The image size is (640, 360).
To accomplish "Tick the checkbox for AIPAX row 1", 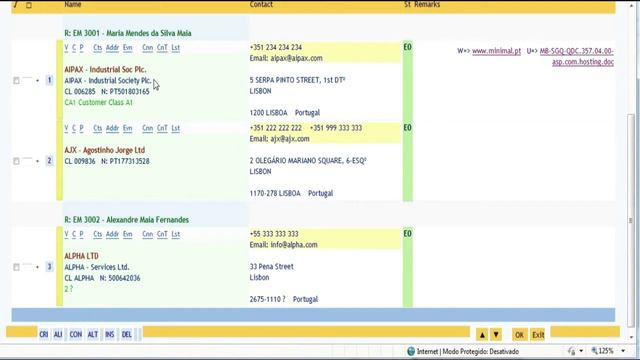I will pyautogui.click(x=16, y=80).
